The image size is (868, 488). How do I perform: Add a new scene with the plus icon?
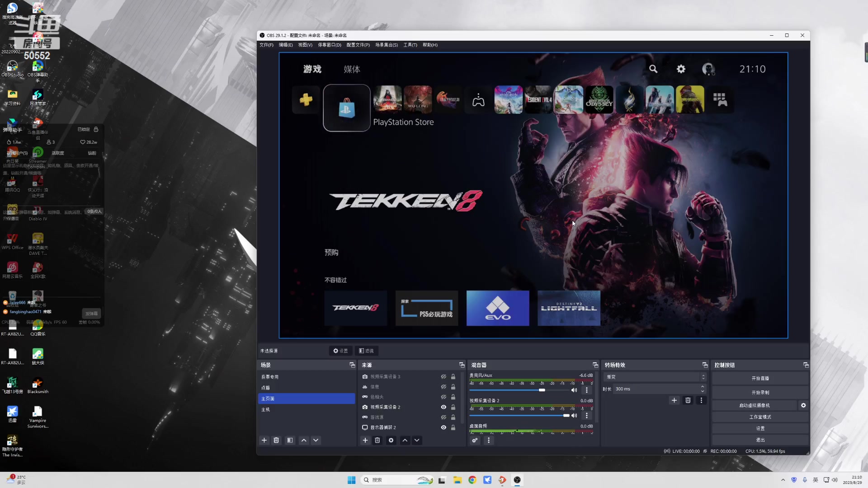(264, 440)
